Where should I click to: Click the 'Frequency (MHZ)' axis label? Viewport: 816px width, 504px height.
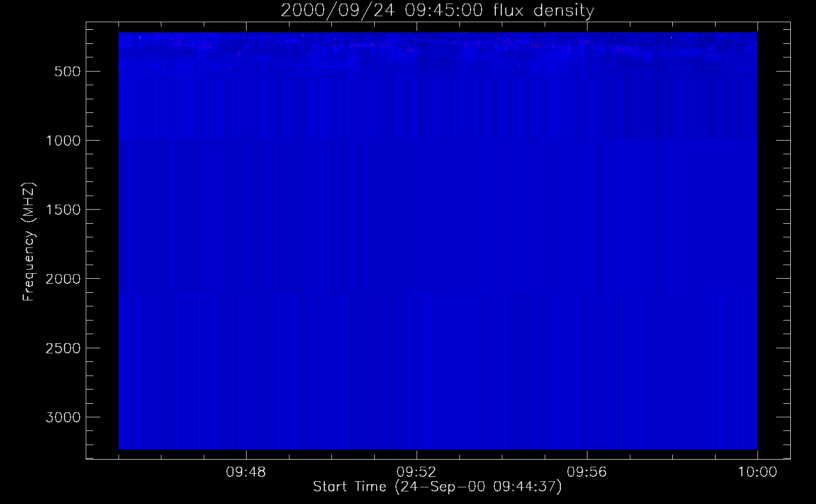(x=29, y=242)
